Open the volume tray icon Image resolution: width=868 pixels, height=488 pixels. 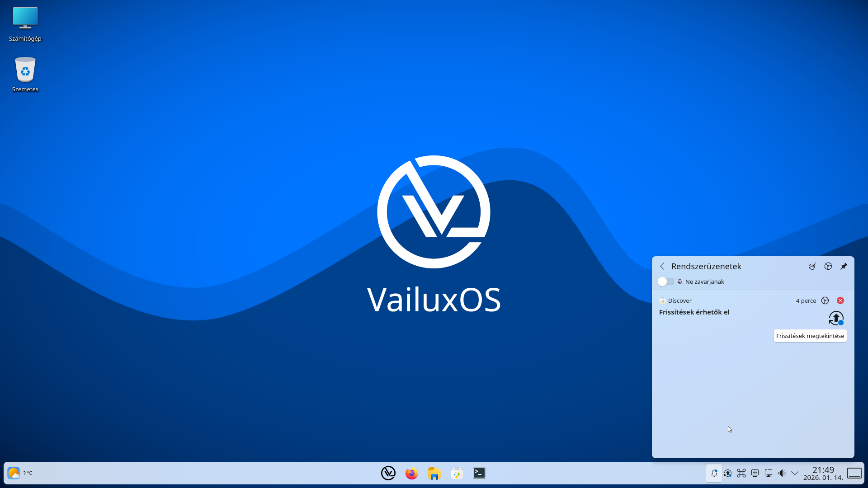[782, 473]
